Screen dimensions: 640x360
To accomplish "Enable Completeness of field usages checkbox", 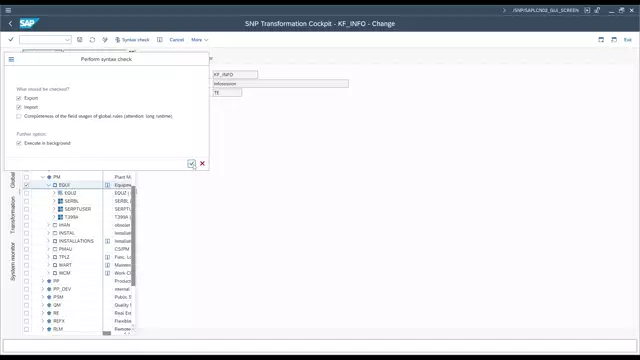I will (x=18, y=116).
